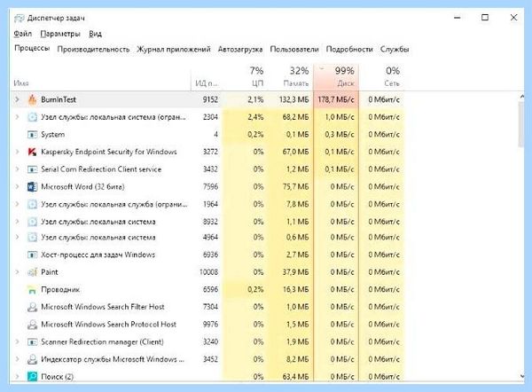Click the 2,4% CPU value

click(x=255, y=117)
